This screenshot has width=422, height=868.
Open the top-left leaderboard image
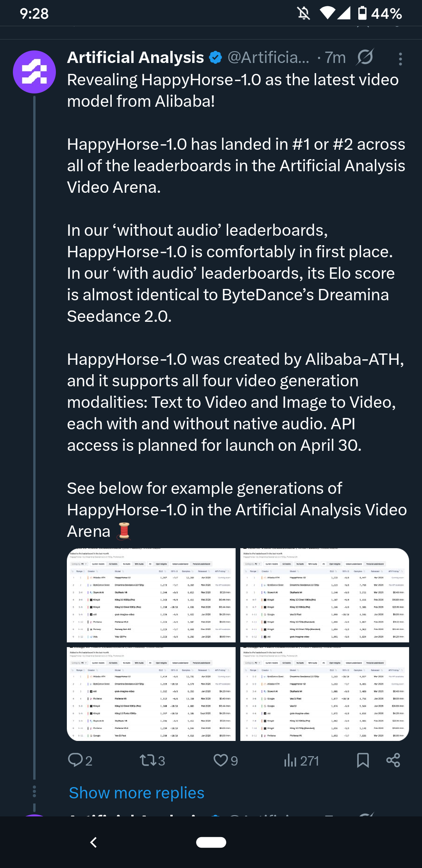151,595
